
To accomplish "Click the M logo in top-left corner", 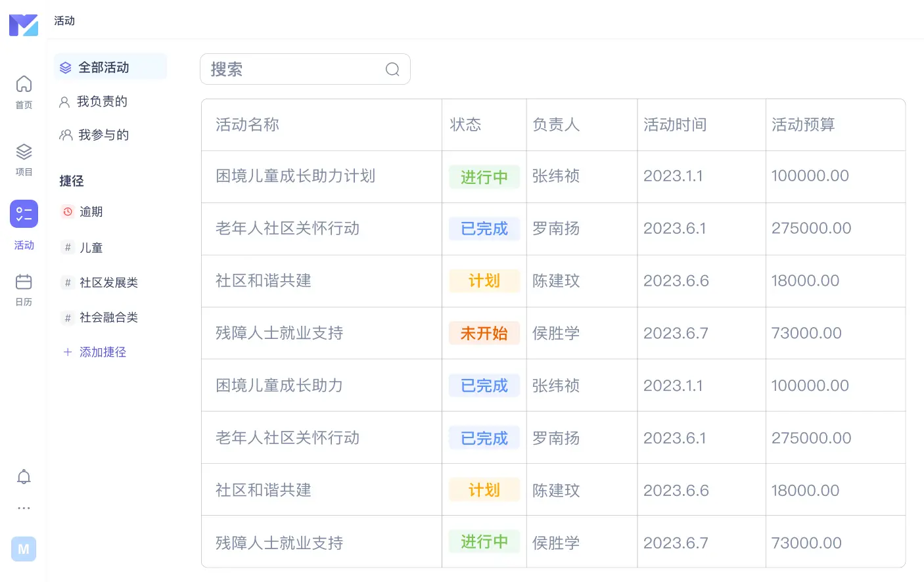I will [24, 24].
